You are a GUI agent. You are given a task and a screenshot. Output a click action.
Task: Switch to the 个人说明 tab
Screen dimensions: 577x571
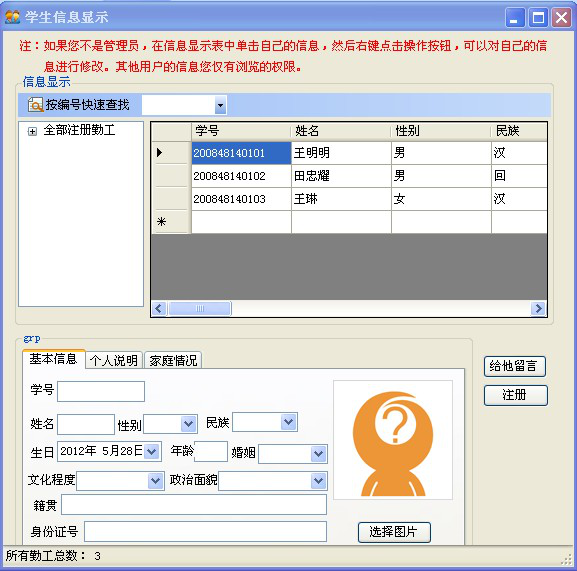click(x=114, y=360)
